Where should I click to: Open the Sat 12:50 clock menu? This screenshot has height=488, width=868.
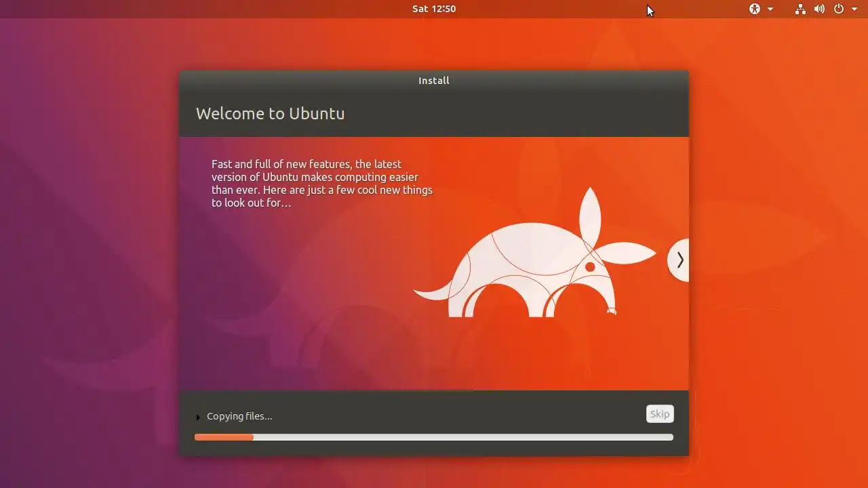434,9
